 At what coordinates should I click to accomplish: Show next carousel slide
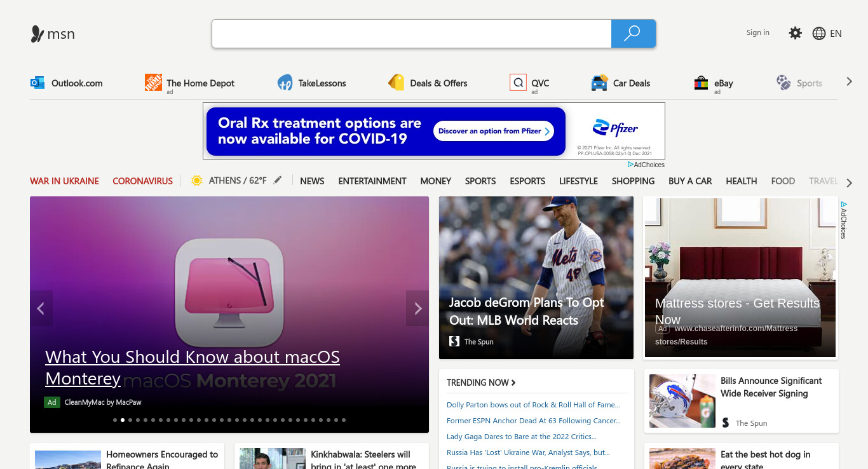417,308
